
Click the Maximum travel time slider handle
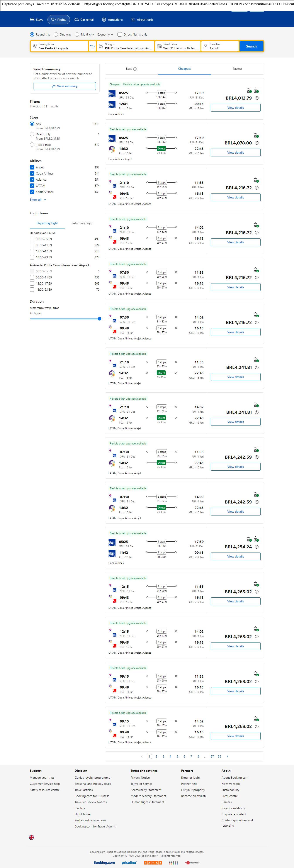click(x=99, y=319)
